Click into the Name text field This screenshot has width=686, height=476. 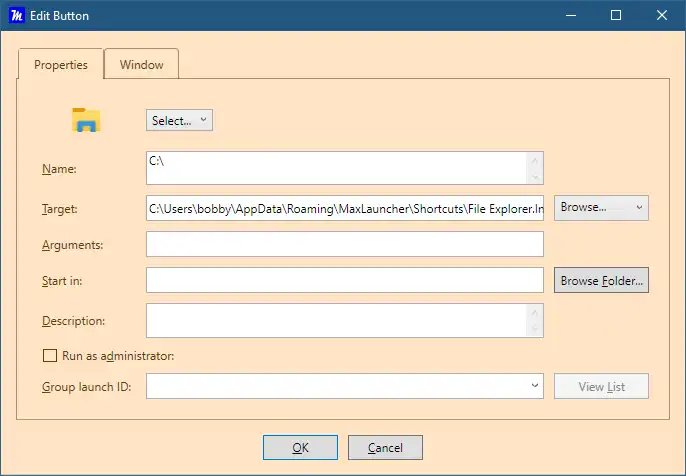(x=336, y=168)
